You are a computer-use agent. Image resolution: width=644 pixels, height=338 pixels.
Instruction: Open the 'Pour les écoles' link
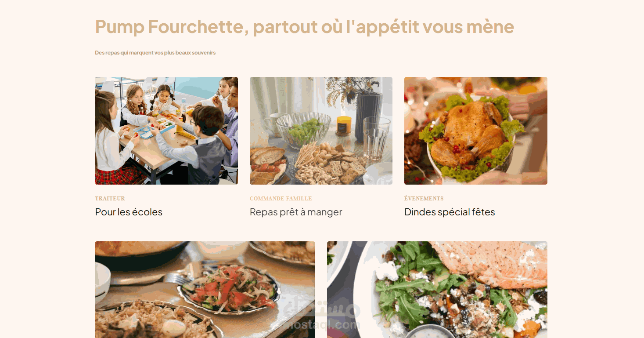click(129, 212)
